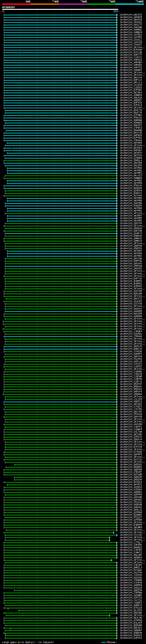Click the green ~80% identity legend segment
The height and width of the screenshot is (644, 146).
click(x=101, y=4)
